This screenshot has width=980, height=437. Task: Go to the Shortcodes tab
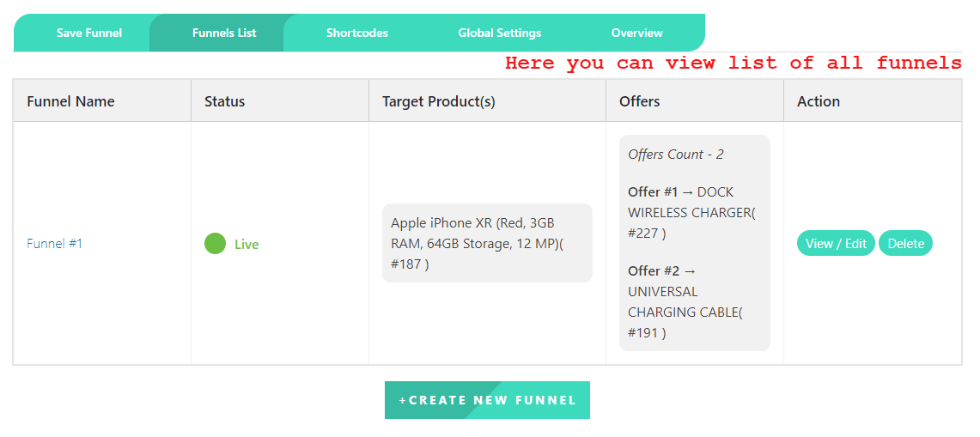click(x=357, y=33)
